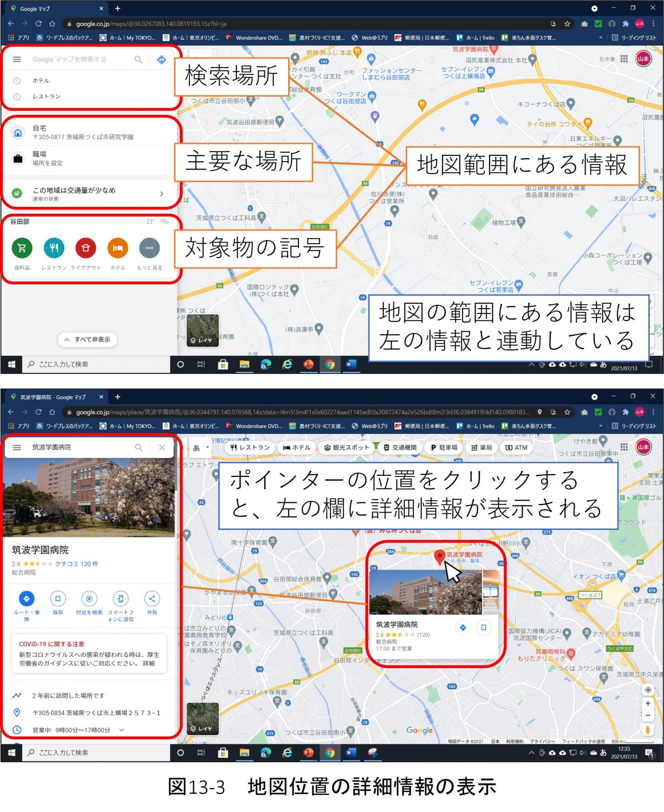The width and height of the screenshot is (664, 812).
Task: Click the 共有 share icon
Action: (x=152, y=598)
